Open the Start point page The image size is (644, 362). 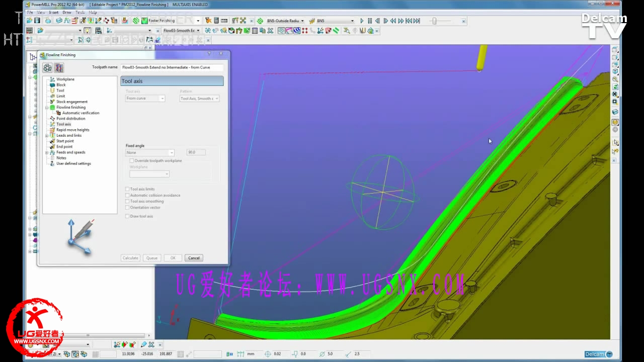pos(65,141)
